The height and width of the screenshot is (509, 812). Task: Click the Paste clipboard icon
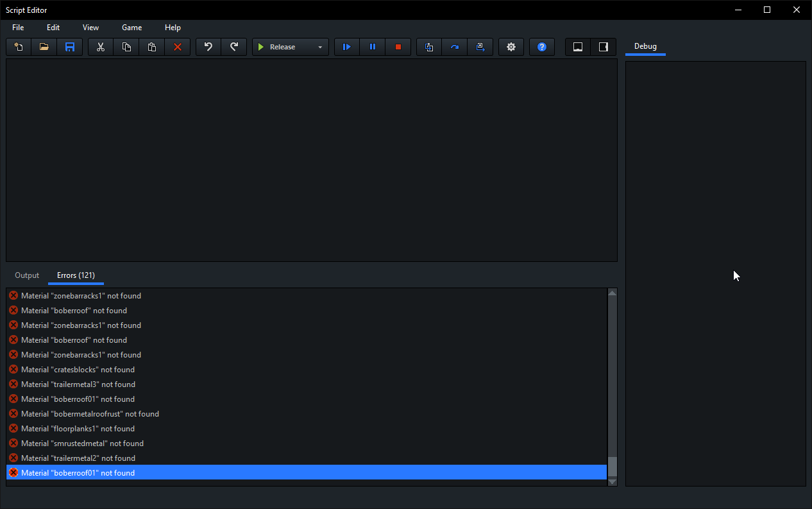152,47
